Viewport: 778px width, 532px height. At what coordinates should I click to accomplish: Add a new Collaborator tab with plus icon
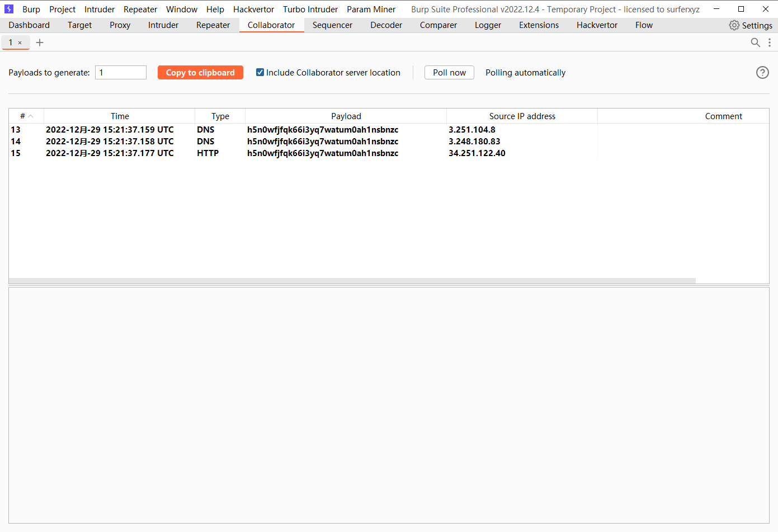coord(39,42)
